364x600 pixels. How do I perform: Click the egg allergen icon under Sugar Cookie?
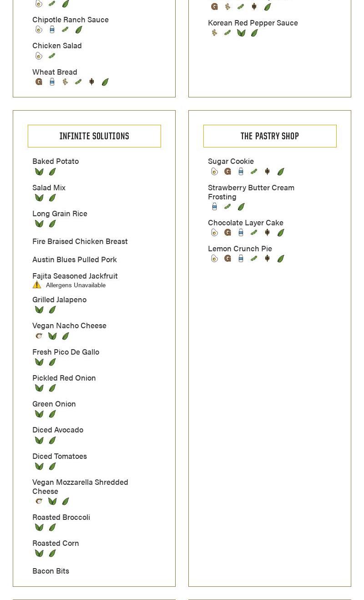[214, 172]
